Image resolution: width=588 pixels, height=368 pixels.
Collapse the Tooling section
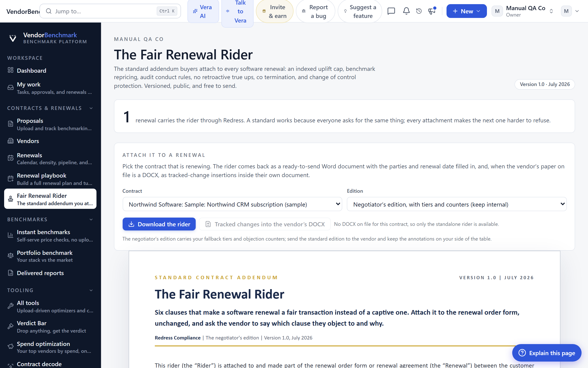pyautogui.click(x=91, y=290)
